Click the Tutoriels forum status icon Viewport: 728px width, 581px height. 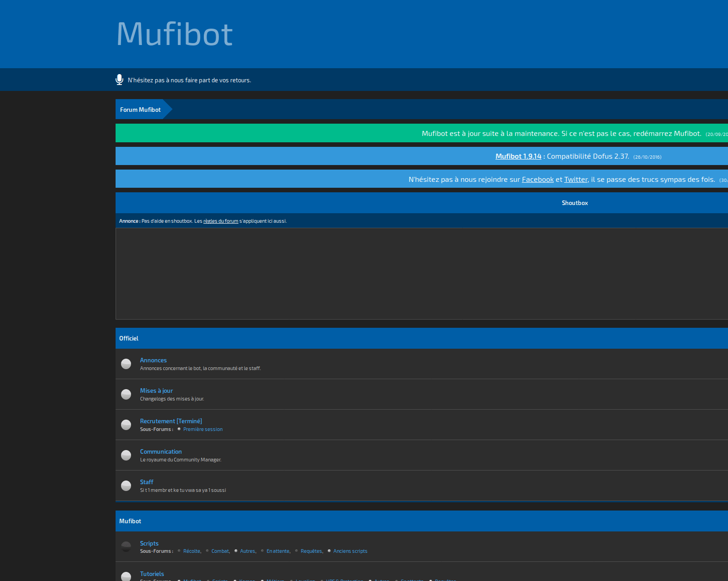pyautogui.click(x=126, y=576)
